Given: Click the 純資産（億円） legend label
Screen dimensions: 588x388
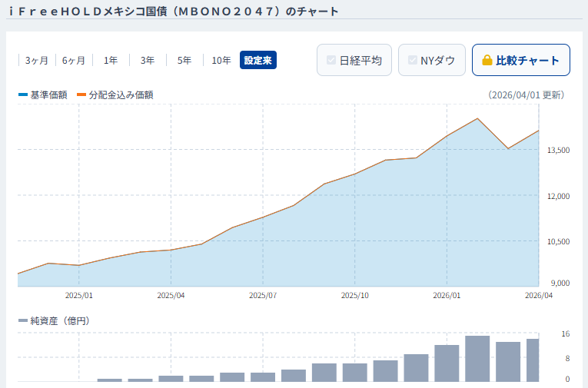Looking at the screenshot, I should [60, 320].
